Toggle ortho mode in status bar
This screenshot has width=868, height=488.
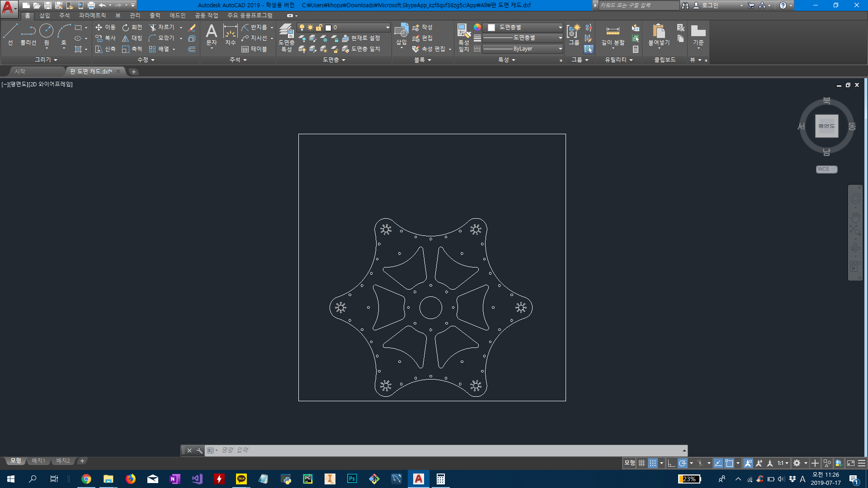(671, 463)
